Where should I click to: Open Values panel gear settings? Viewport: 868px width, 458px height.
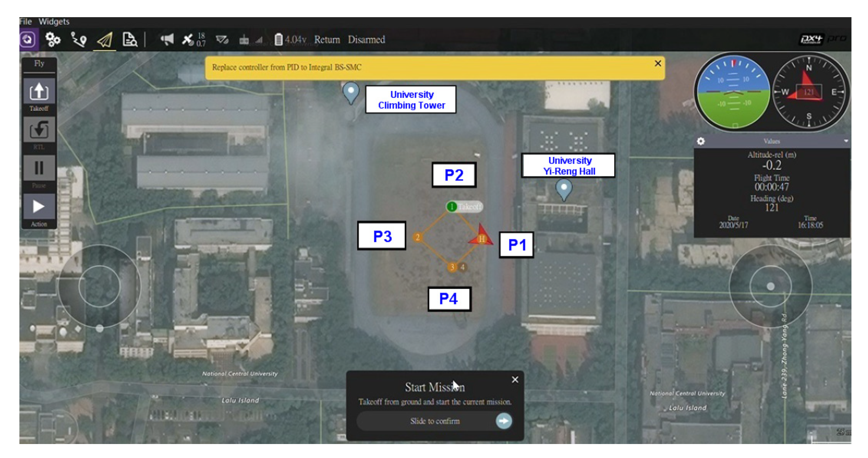tap(700, 141)
